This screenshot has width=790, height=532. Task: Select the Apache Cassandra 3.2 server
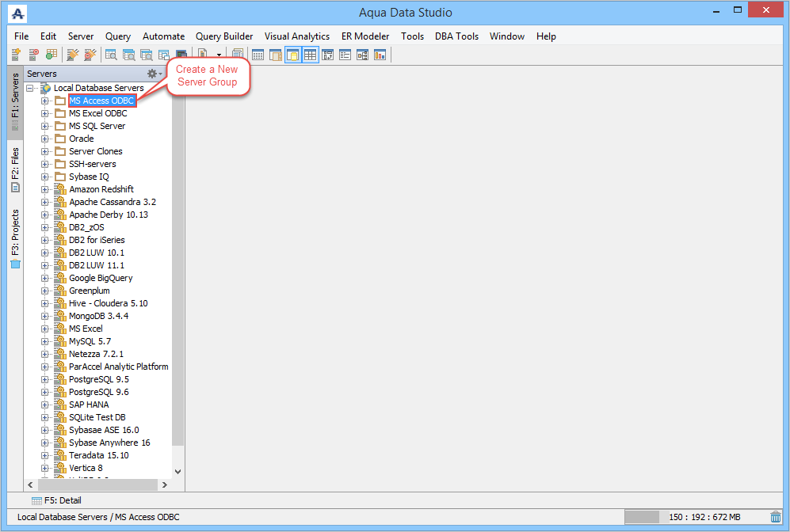click(x=113, y=202)
